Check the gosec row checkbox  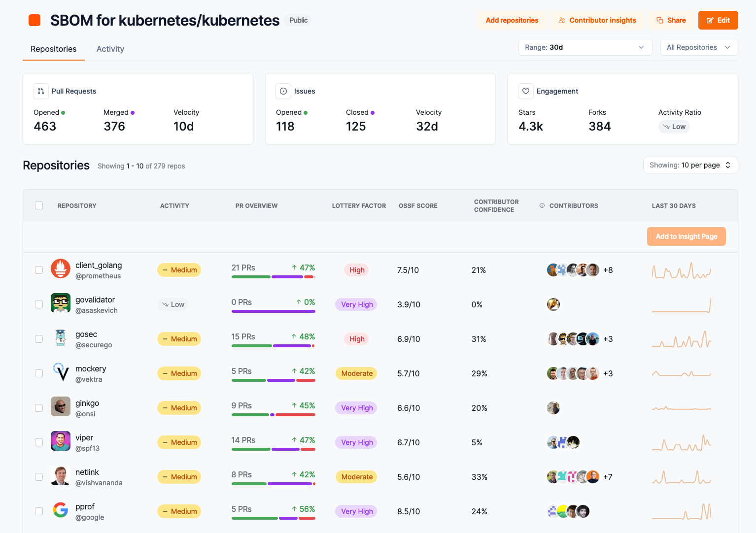[39, 339]
